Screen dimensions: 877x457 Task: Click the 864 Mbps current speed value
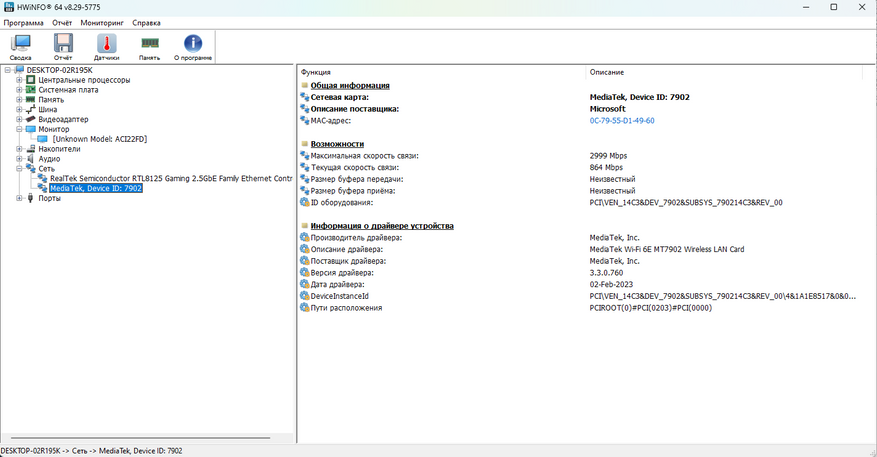(x=606, y=167)
